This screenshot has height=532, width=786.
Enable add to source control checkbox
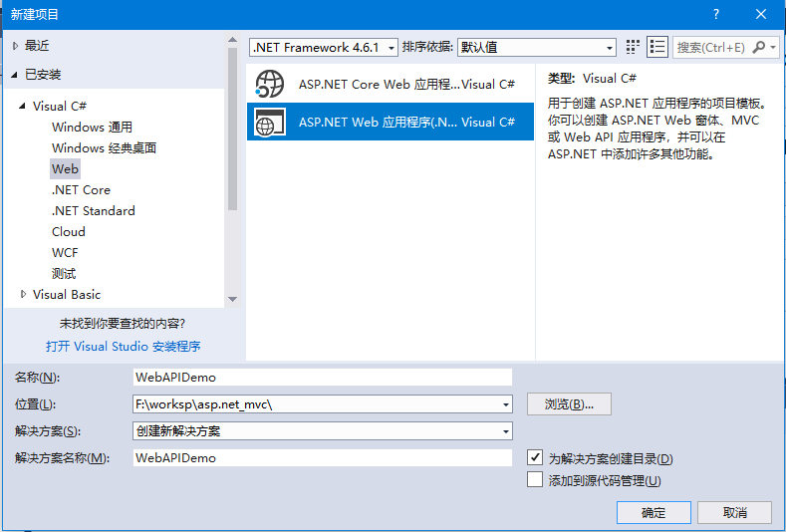(535, 480)
